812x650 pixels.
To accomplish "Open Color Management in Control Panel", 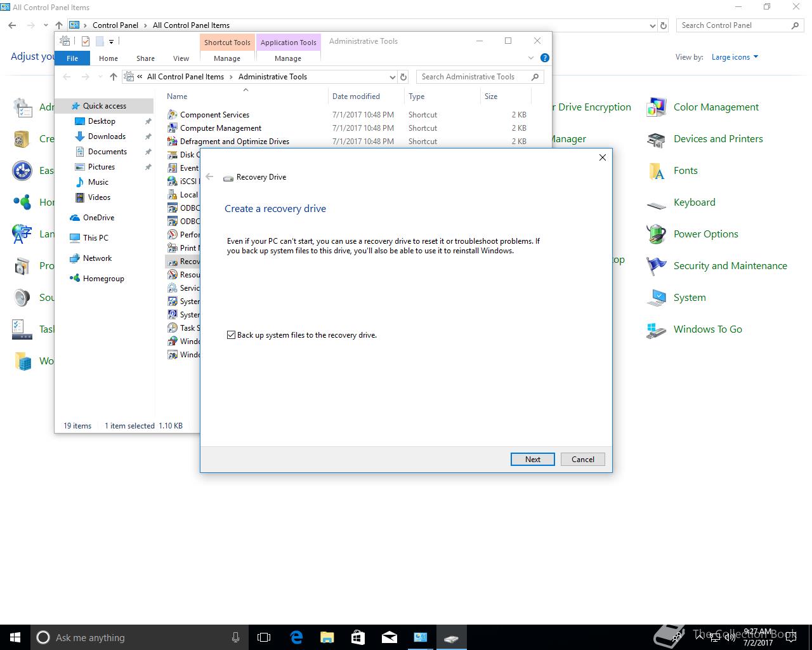I will point(716,107).
